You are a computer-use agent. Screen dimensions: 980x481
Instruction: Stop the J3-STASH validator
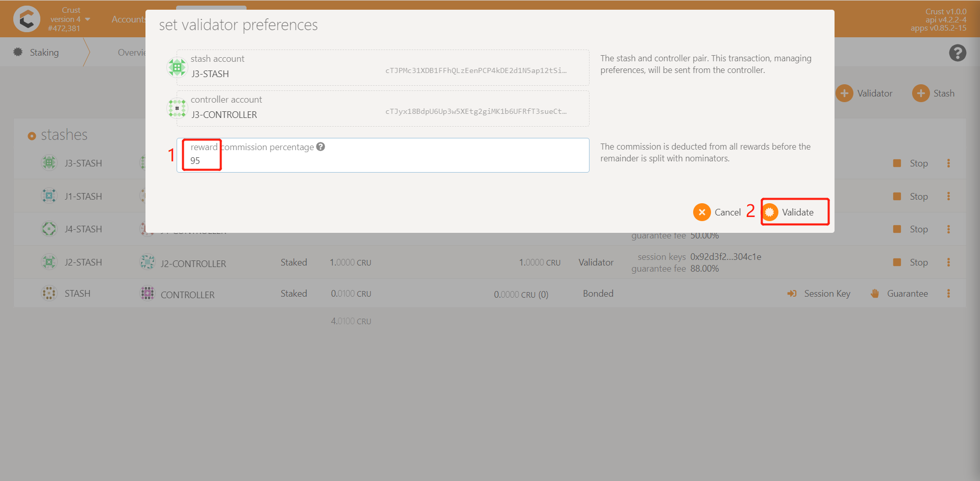911,163
